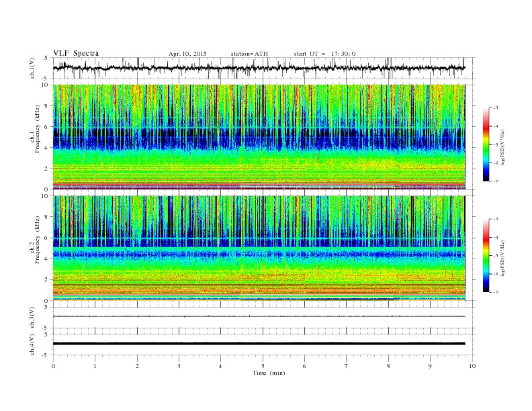
Task: Click the "station=ATH" label
Action: [x=249, y=54]
